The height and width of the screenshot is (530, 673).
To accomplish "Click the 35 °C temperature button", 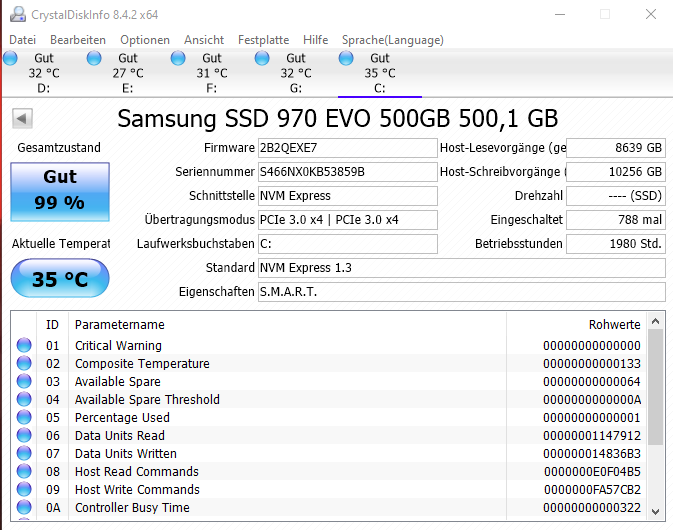I will 60,279.
